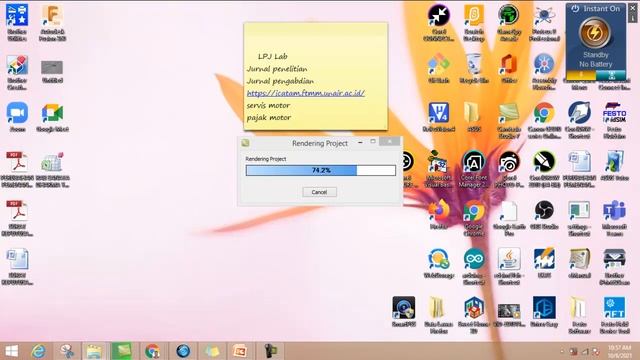Open Google Chrome desktop shortcut beside Firefox
The height and width of the screenshot is (360, 640).
pos(474,218)
